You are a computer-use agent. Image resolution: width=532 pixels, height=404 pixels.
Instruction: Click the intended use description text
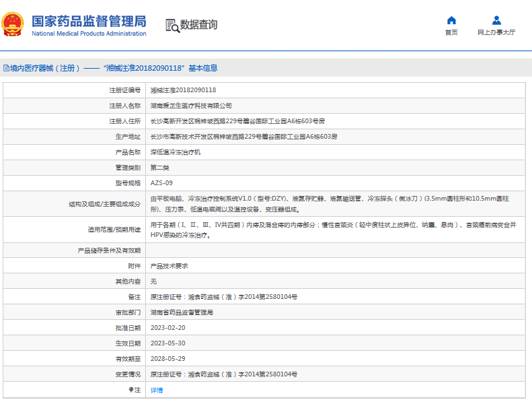click(x=333, y=230)
